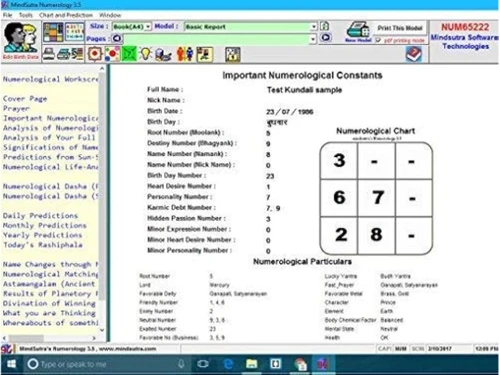The height and width of the screenshot is (375, 500).
Task: Open the colorful blocks chart icon
Action: tap(53, 33)
